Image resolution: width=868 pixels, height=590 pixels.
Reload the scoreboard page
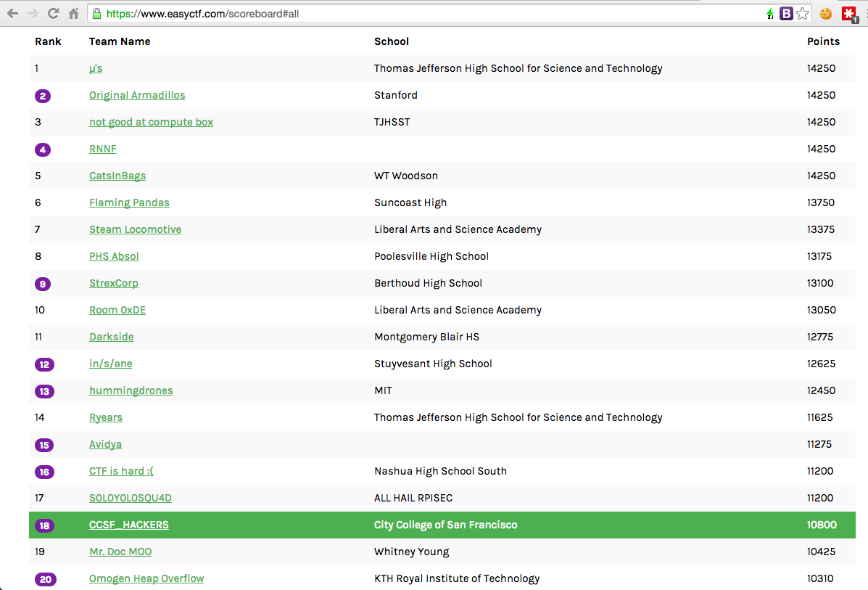[x=53, y=14]
